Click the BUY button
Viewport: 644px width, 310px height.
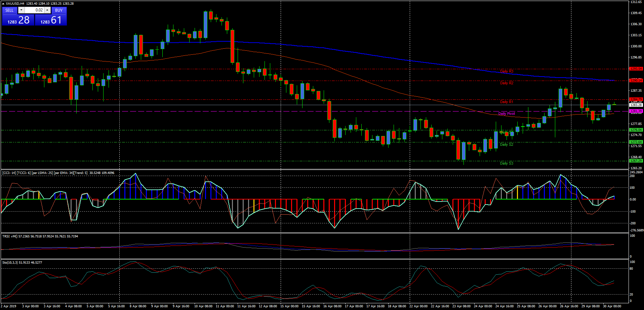point(59,10)
